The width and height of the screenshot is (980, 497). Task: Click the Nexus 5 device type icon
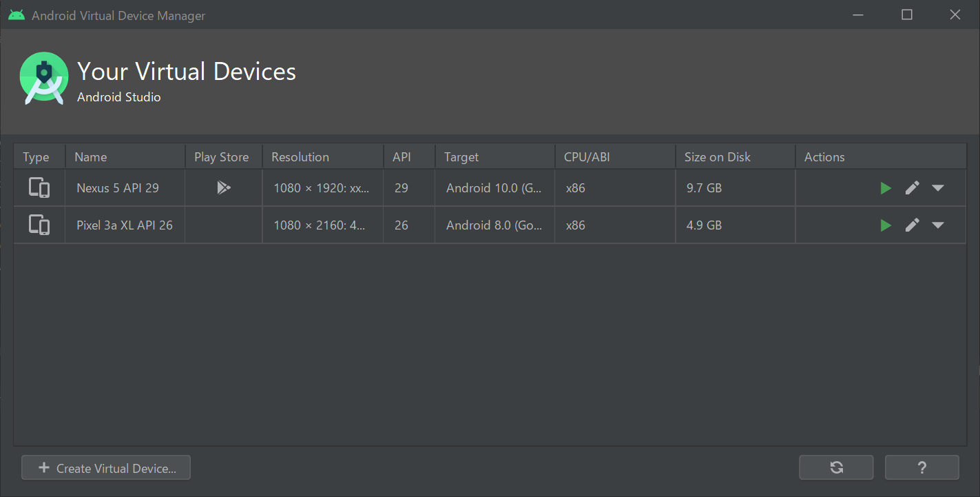coord(39,188)
